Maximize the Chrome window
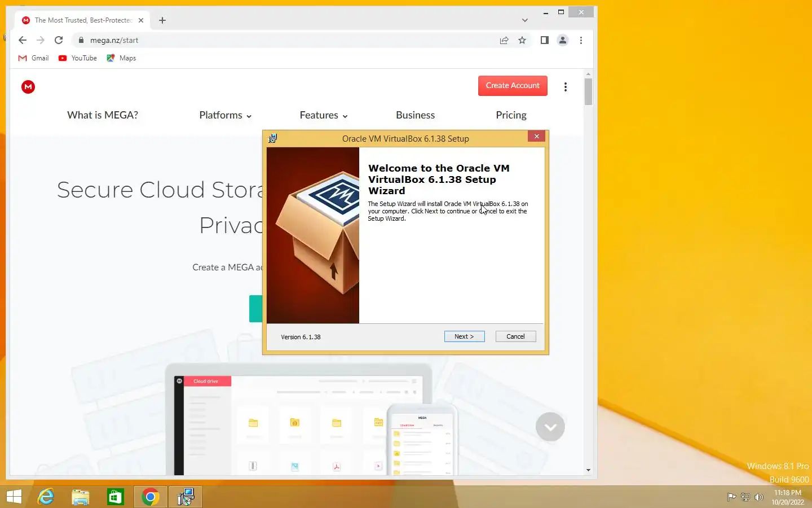Image resolution: width=812 pixels, height=508 pixels. tap(561, 12)
